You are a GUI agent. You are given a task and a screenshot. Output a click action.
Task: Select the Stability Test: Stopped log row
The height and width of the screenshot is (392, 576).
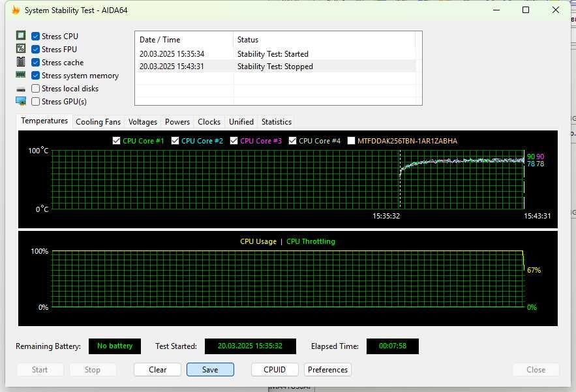[x=275, y=67]
